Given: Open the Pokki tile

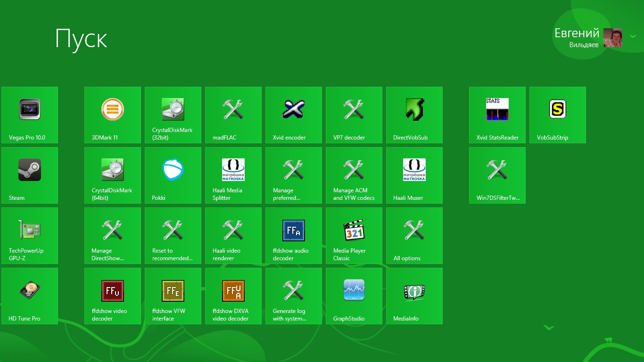Looking at the screenshot, I should coord(173,175).
